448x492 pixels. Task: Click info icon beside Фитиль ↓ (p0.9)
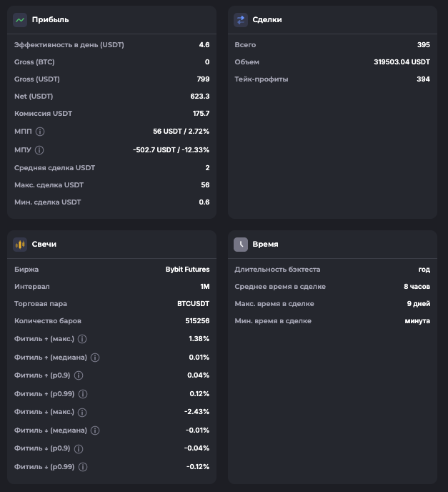79,449
